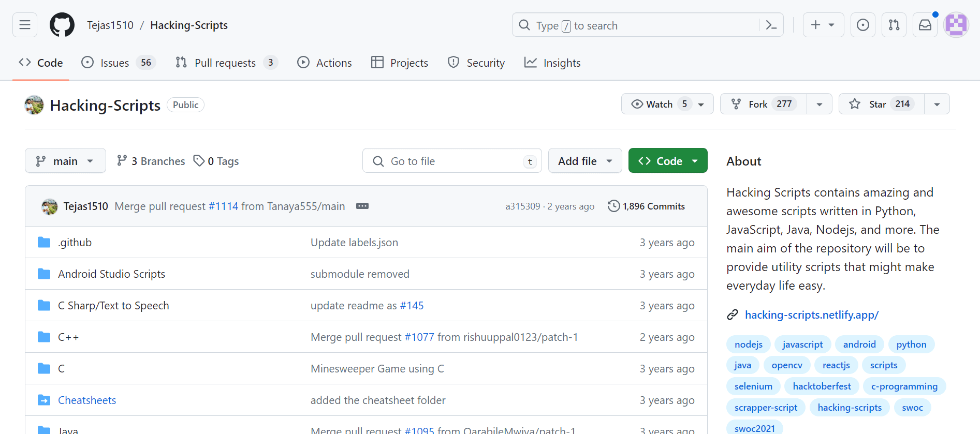The width and height of the screenshot is (980, 434).
Task: Expand the Fork options arrow
Action: click(x=820, y=104)
